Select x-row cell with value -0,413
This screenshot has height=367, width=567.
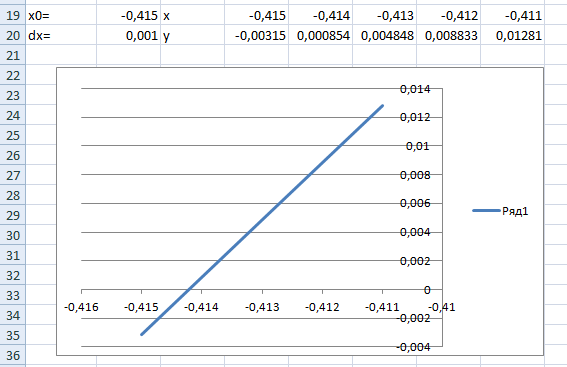384,15
